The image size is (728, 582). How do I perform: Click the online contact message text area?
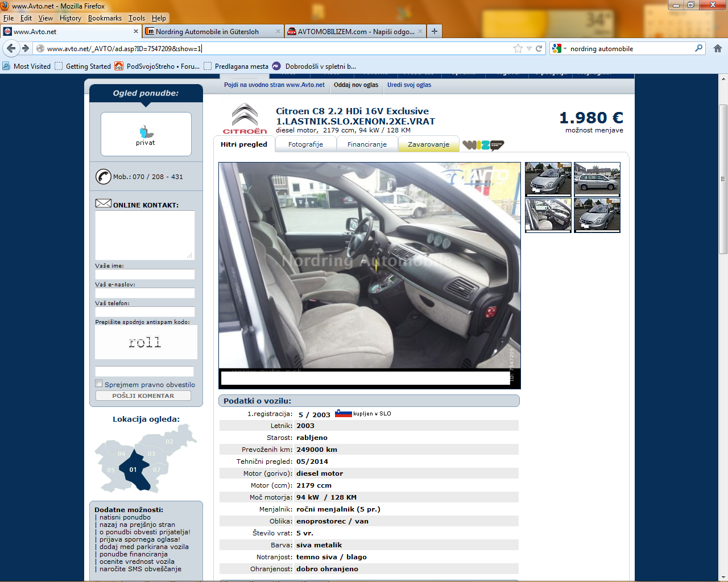coord(145,235)
